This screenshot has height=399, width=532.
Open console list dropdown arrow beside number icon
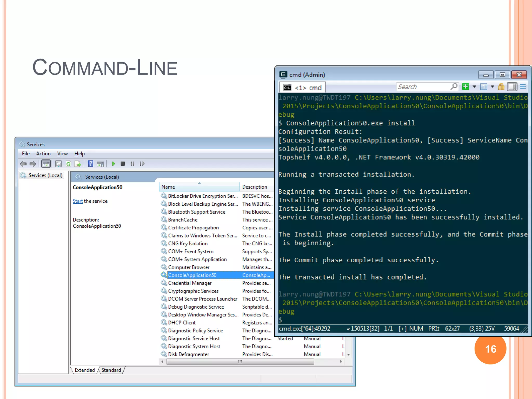pos(492,87)
